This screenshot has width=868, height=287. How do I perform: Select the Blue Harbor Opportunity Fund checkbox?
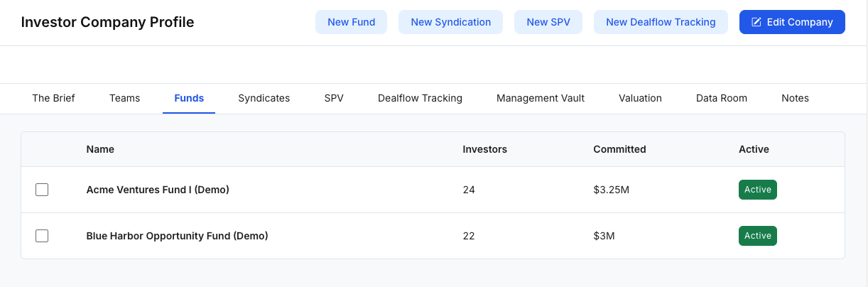click(42, 236)
